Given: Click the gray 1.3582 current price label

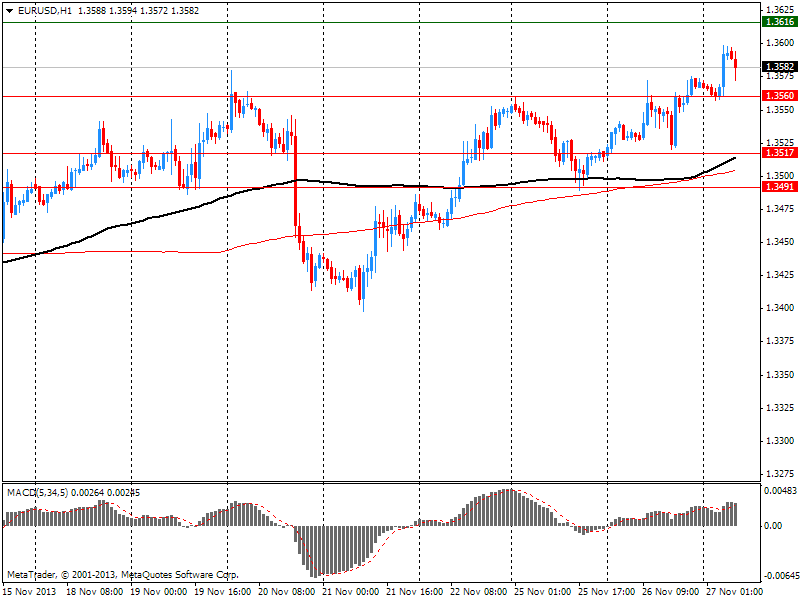Looking at the screenshot, I should tap(778, 67).
